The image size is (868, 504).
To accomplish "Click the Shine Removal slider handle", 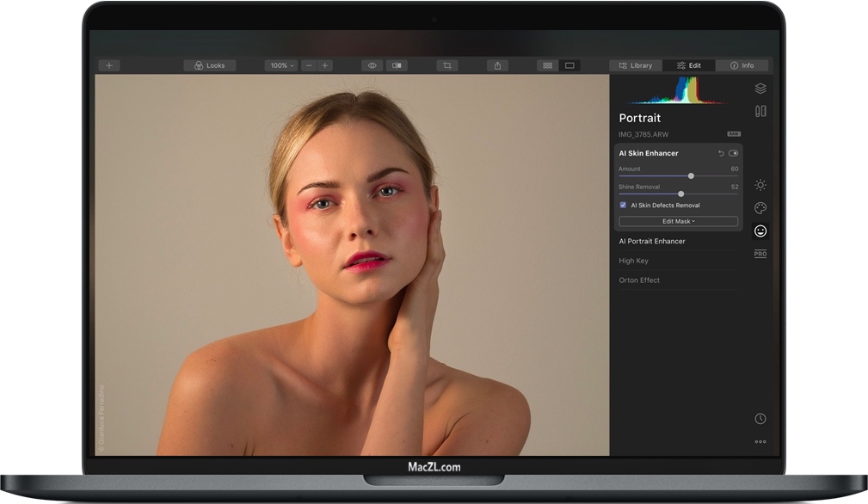I will point(680,194).
